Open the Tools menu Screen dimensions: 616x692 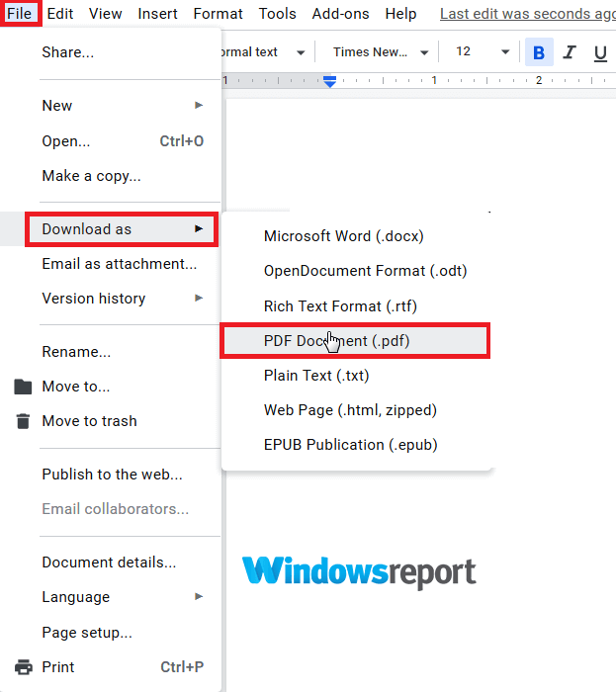coord(277,14)
